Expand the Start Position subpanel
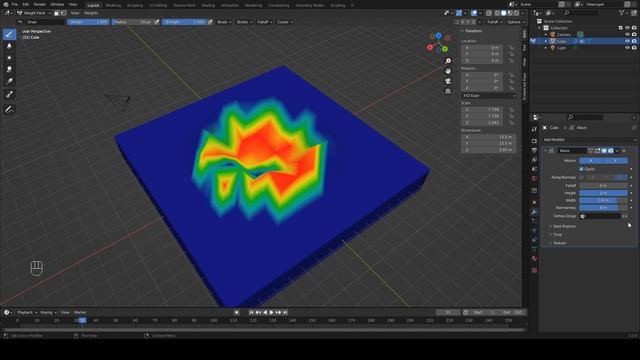 563,226
